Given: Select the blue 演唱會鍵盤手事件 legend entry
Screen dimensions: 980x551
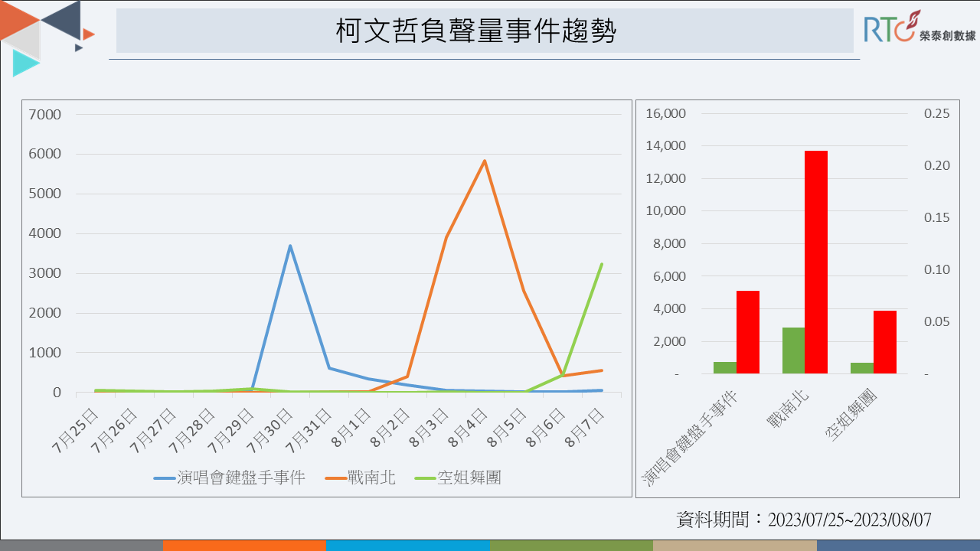Looking at the screenshot, I should (x=230, y=478).
